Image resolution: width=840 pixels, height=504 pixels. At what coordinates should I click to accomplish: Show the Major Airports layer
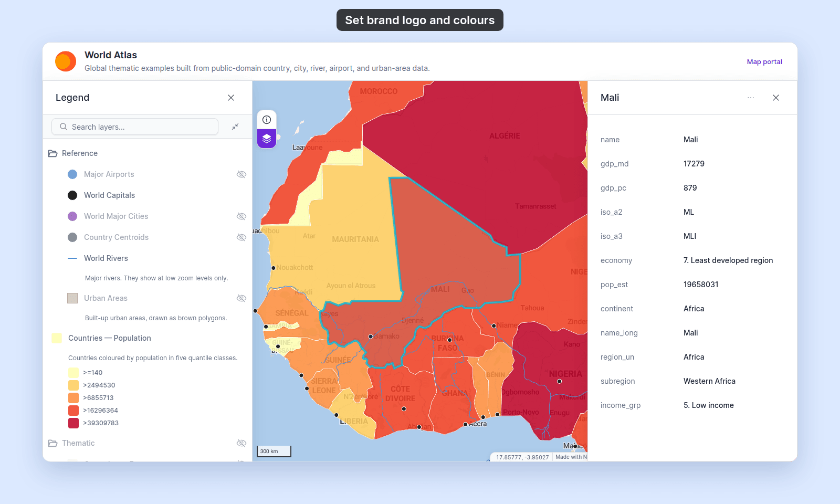(x=241, y=174)
